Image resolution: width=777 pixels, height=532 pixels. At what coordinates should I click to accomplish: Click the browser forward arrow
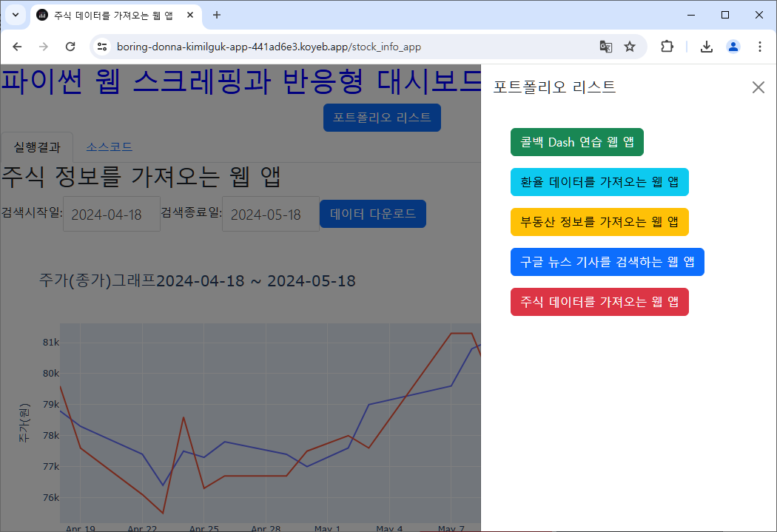44,47
